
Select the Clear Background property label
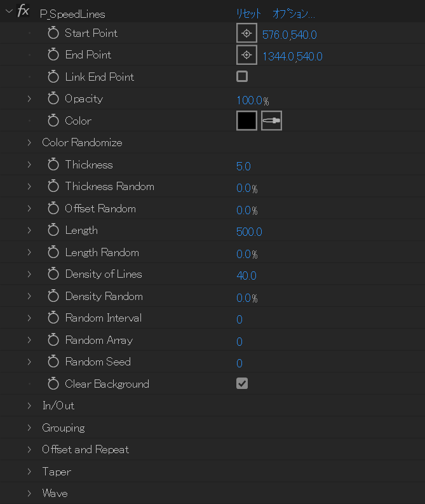pos(107,384)
